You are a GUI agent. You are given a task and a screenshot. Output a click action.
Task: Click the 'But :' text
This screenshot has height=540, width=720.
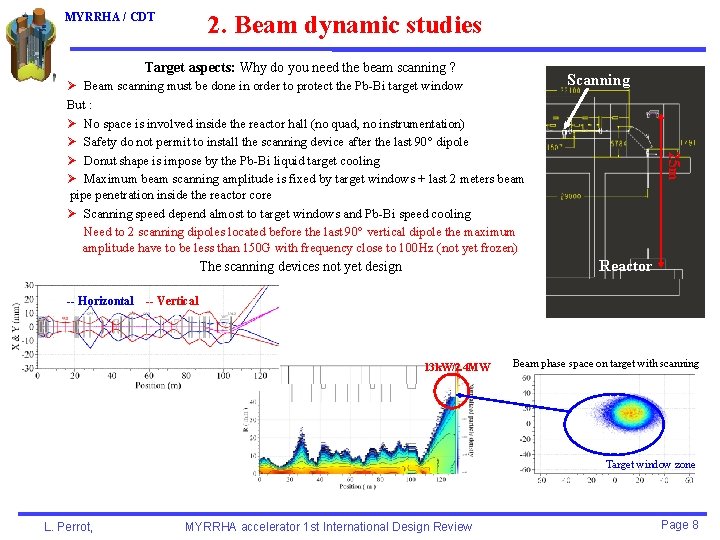point(79,105)
